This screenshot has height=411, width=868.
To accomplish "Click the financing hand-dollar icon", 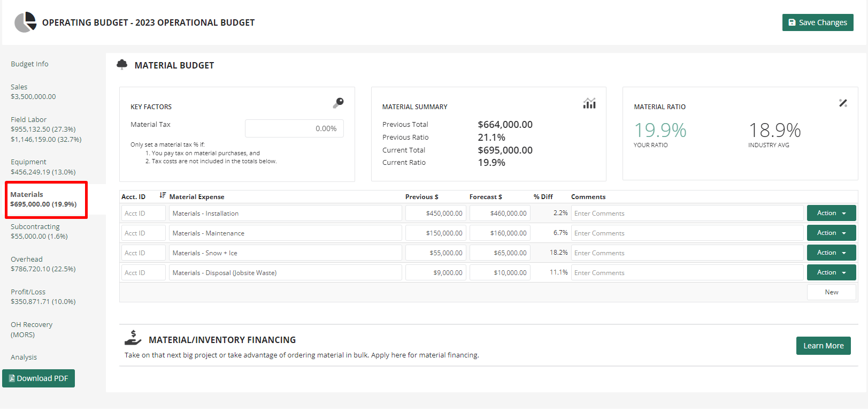I will click(133, 338).
